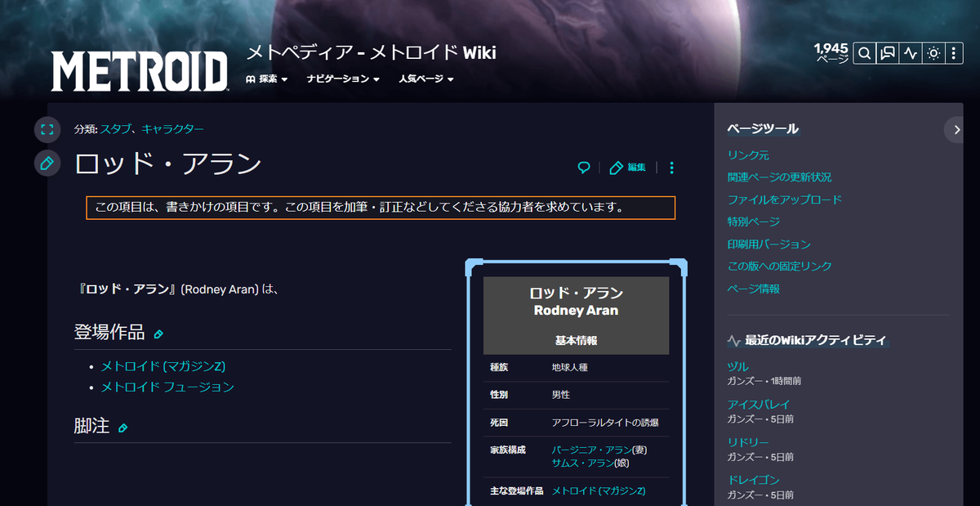Click ページ情報 link
980x506 pixels.
point(753,289)
